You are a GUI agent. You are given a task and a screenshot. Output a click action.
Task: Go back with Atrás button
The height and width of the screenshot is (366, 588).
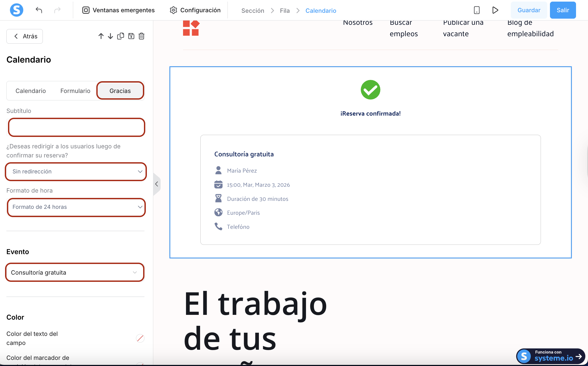(x=25, y=36)
